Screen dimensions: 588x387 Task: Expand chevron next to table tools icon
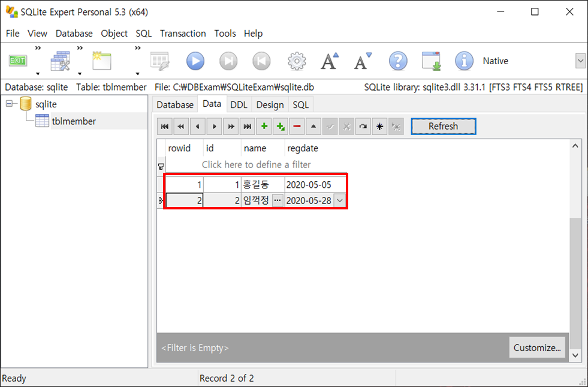coord(80,48)
